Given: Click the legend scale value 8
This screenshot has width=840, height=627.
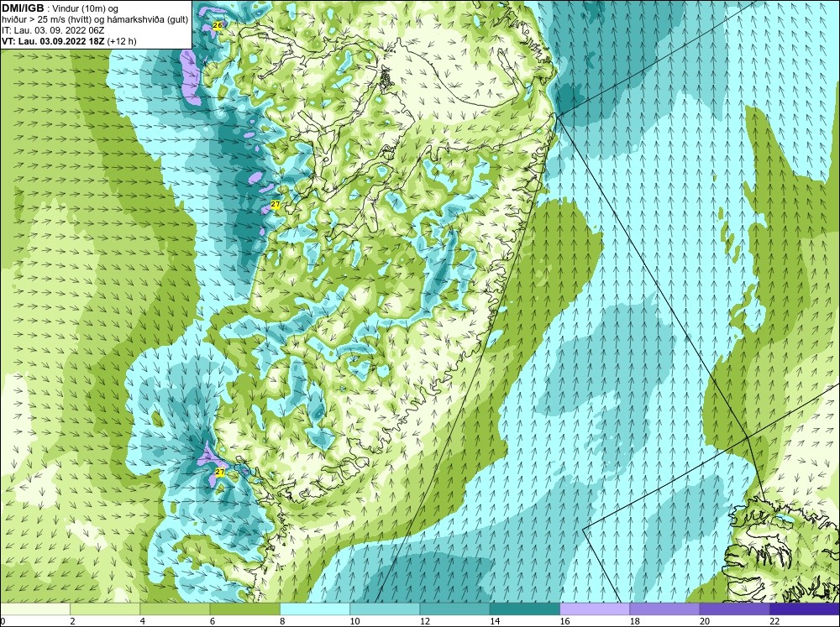Looking at the screenshot, I should point(282,621).
